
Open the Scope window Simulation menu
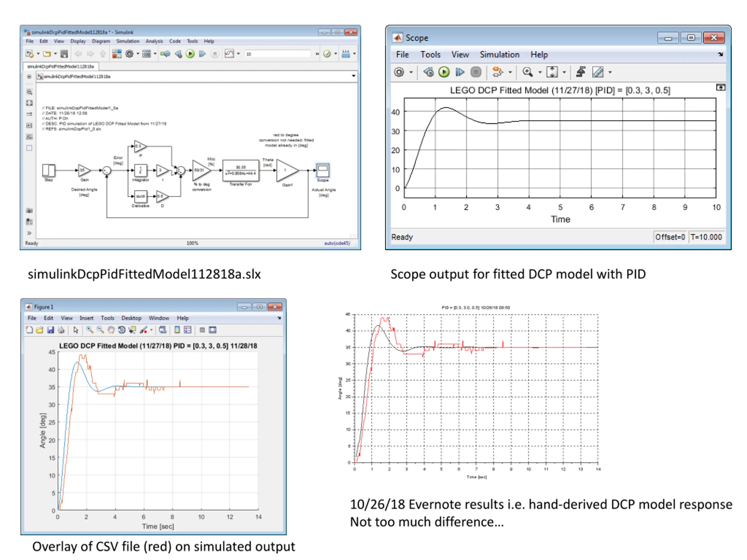click(x=500, y=55)
